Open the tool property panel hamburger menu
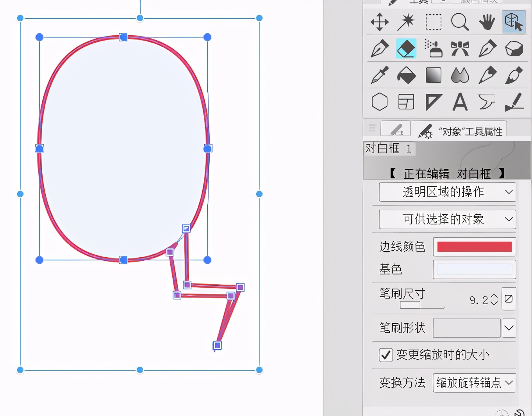The image size is (532, 416). (372, 128)
